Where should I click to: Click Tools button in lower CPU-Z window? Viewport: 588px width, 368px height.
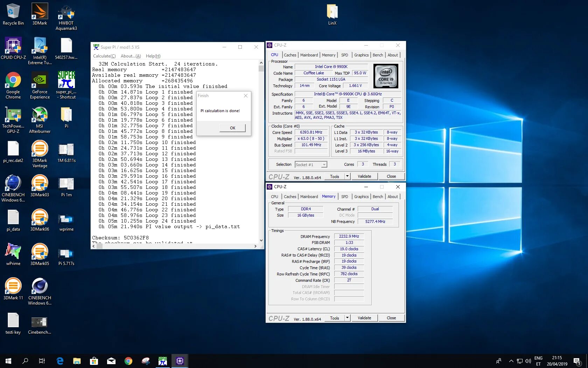(x=335, y=318)
